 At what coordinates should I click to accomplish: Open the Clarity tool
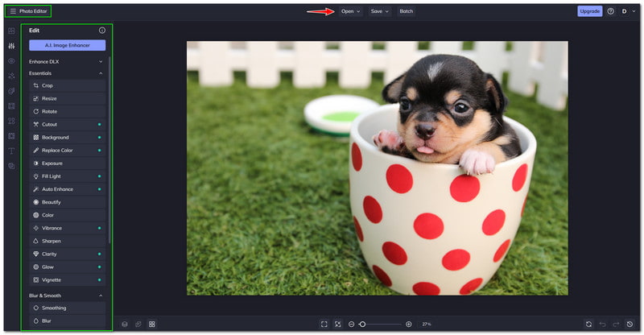point(68,254)
